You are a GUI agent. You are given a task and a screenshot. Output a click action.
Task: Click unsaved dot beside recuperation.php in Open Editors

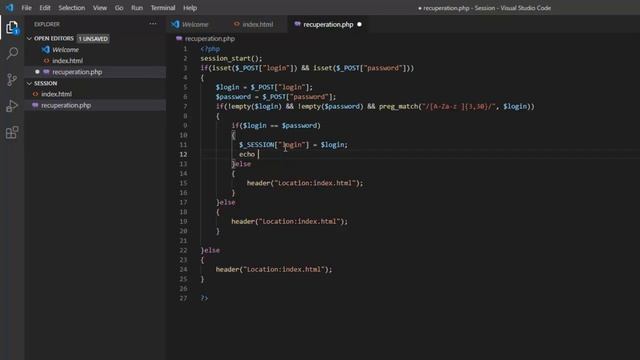(37, 72)
